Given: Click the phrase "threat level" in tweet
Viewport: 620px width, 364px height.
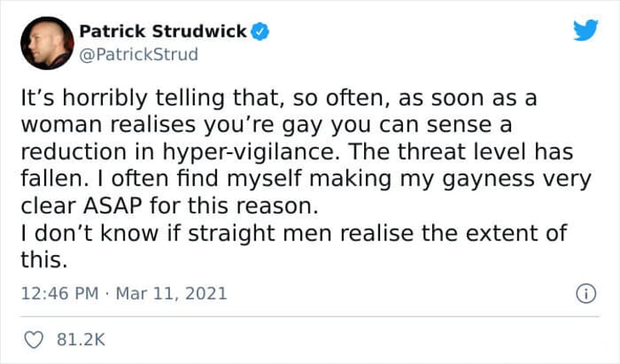Looking at the screenshot, I should pyautogui.click(x=462, y=151).
